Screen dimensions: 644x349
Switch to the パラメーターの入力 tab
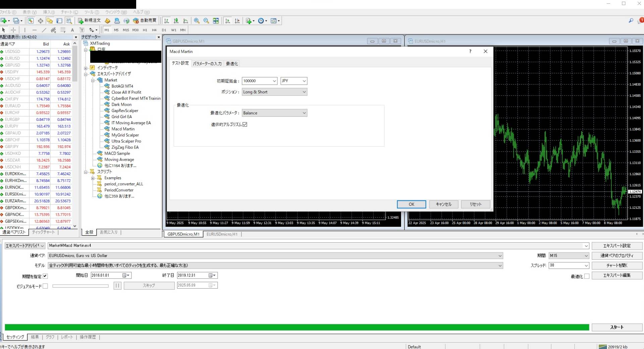(x=207, y=63)
